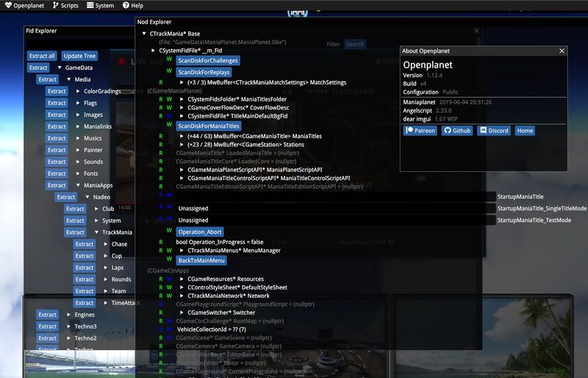Open the Discord link button

click(x=493, y=131)
